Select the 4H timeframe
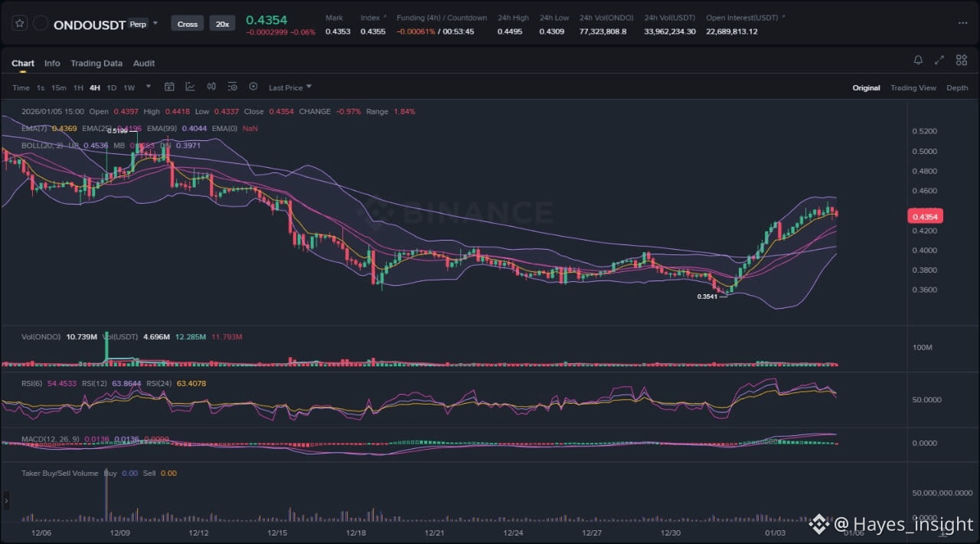Screen dimensions: 980x544 (95, 87)
